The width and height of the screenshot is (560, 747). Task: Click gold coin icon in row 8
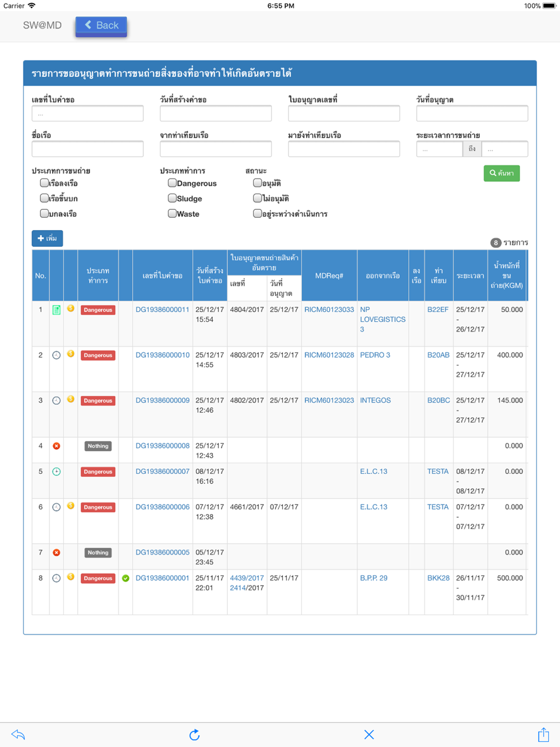pyautogui.click(x=71, y=577)
